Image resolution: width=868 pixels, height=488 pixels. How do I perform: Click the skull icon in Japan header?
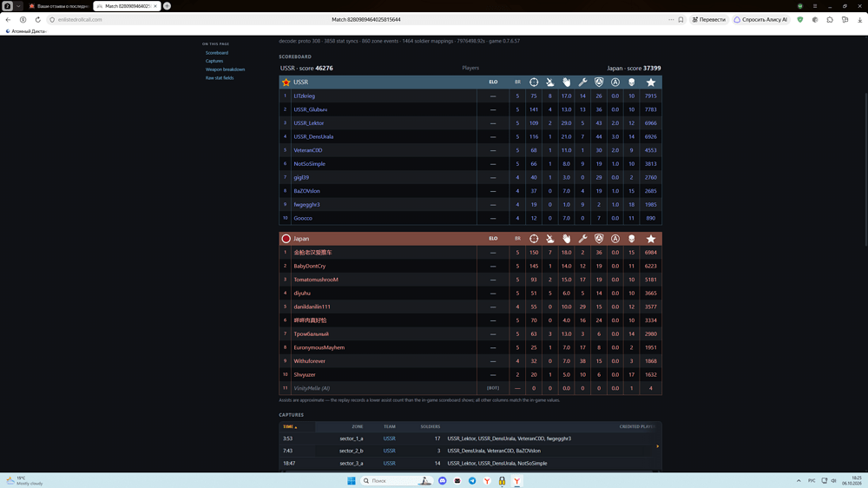631,239
